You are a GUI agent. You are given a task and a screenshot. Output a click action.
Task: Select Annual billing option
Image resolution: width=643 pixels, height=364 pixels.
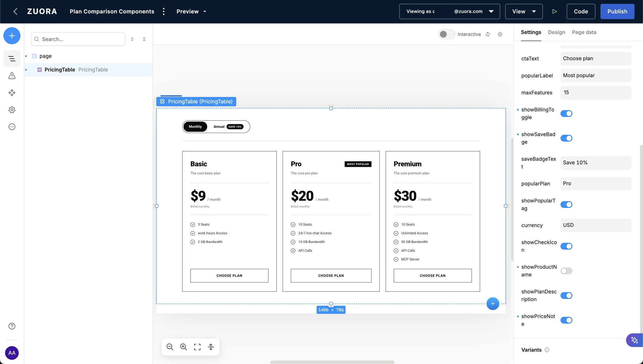click(228, 126)
